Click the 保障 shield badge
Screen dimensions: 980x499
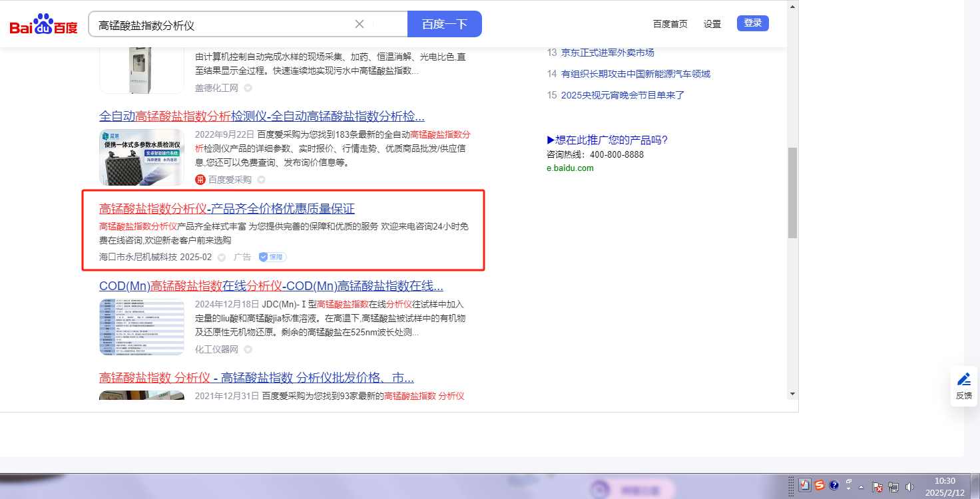(x=272, y=257)
